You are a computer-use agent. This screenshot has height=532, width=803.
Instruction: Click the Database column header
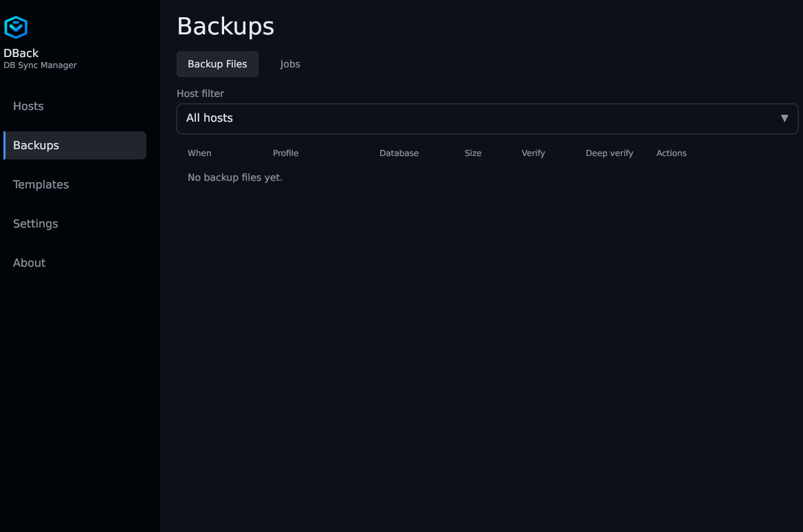(399, 153)
